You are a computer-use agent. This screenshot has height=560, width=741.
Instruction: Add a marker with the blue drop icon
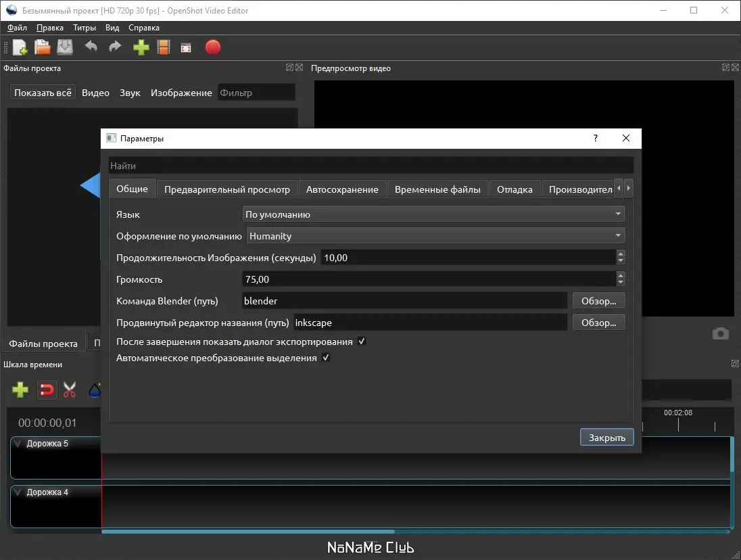(x=95, y=390)
